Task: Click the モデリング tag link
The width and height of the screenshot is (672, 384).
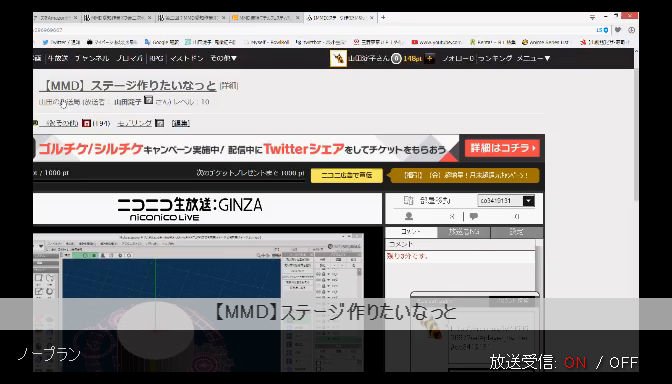Action: (x=135, y=123)
